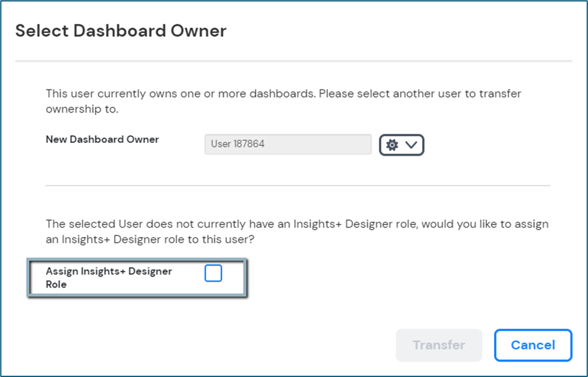The height and width of the screenshot is (377, 588).
Task: Toggle the Insights+ Designer role assignment checkbox
Action: [213, 273]
